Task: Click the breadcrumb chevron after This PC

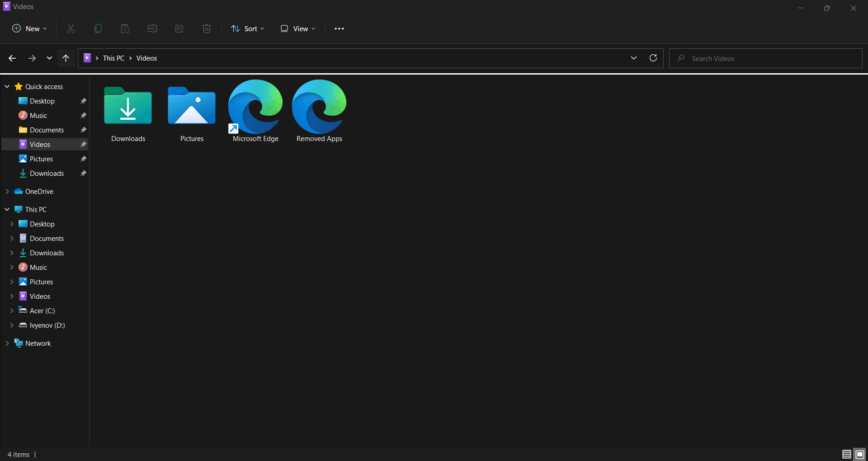Action: [130, 58]
